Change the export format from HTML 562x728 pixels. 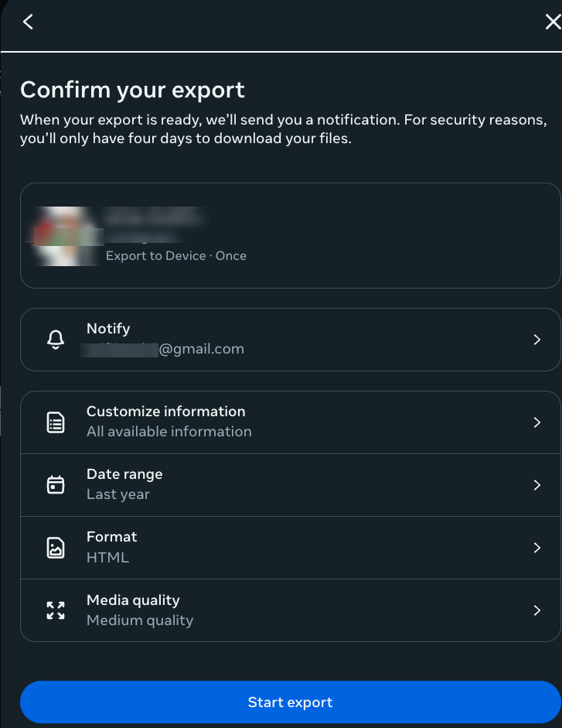click(x=290, y=547)
